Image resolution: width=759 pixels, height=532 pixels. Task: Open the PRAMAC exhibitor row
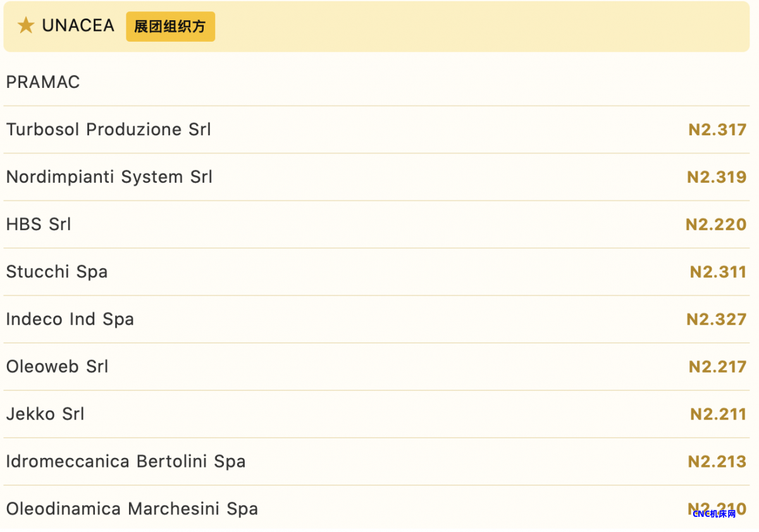pyautogui.click(x=376, y=82)
